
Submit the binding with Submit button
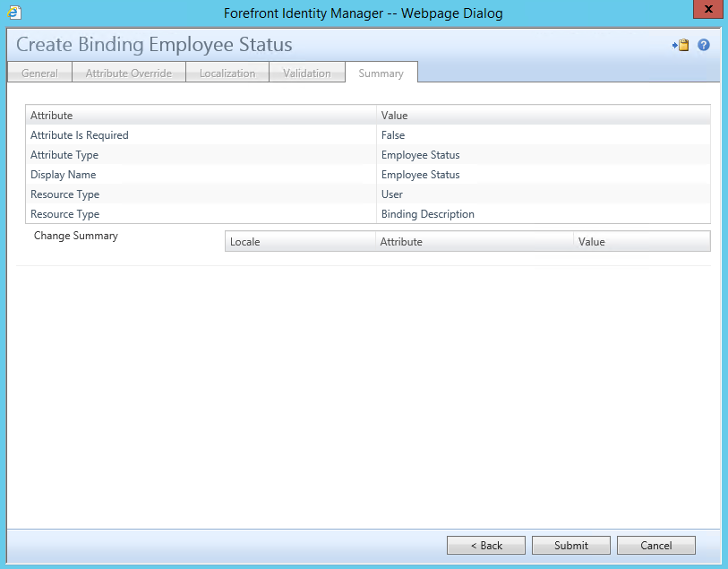point(571,546)
